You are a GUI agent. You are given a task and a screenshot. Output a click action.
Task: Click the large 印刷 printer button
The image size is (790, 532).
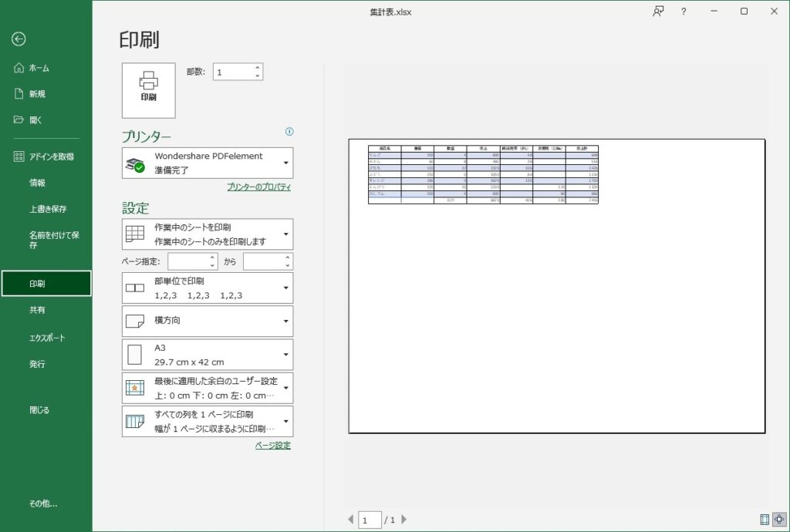pos(149,91)
